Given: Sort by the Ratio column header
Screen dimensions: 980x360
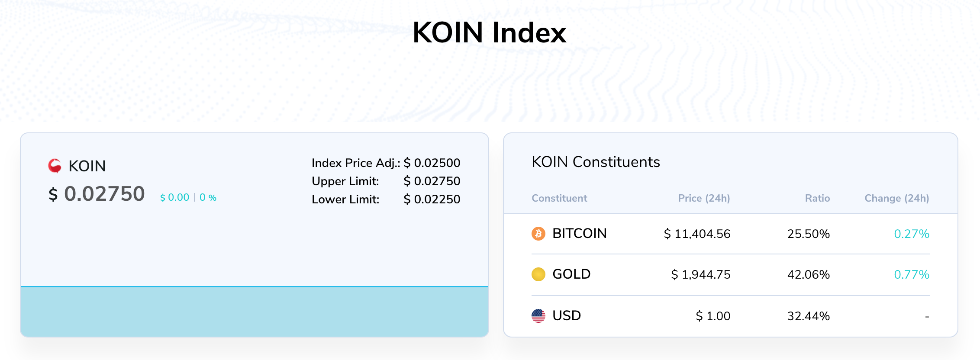Looking at the screenshot, I should 817,198.
